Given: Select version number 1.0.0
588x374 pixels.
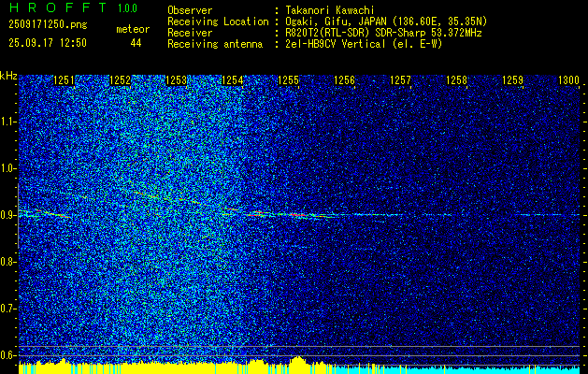Looking at the screenshot, I should point(127,8).
